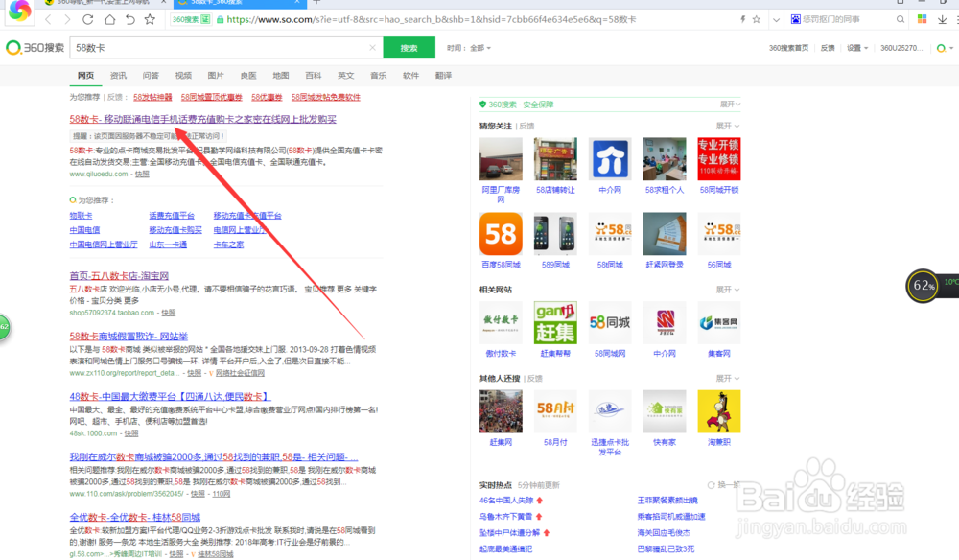Expand the 360搜索·安全保障 展开 toggle
959x560 pixels.
click(730, 105)
